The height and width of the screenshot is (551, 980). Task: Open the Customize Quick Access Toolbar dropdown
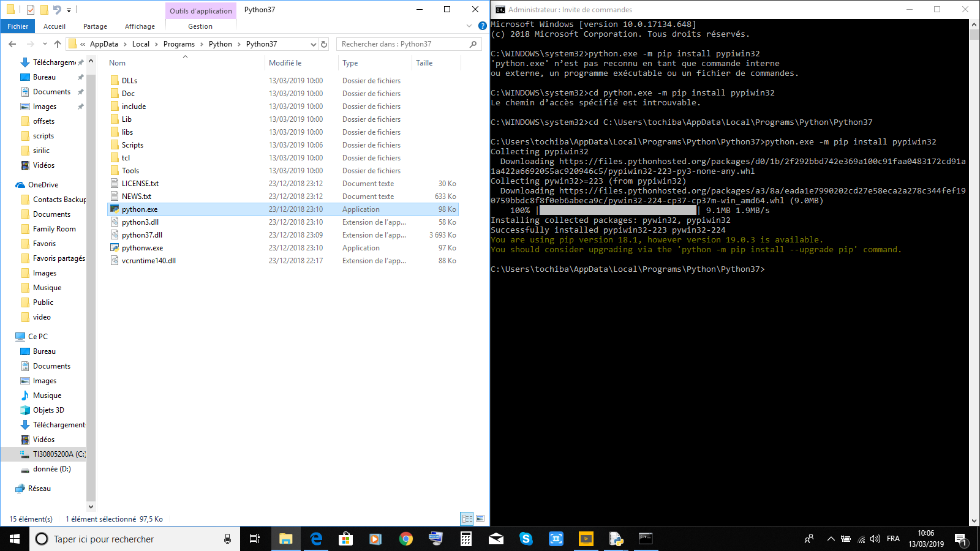point(69,10)
